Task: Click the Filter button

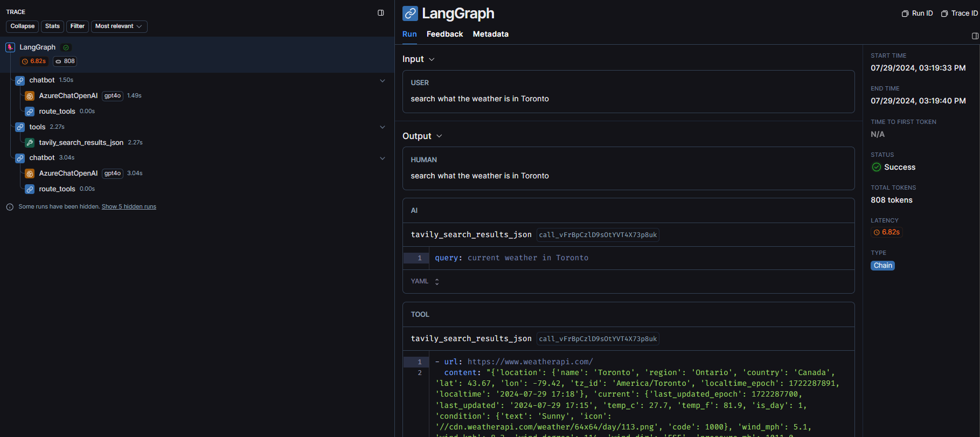Action: 78,26
